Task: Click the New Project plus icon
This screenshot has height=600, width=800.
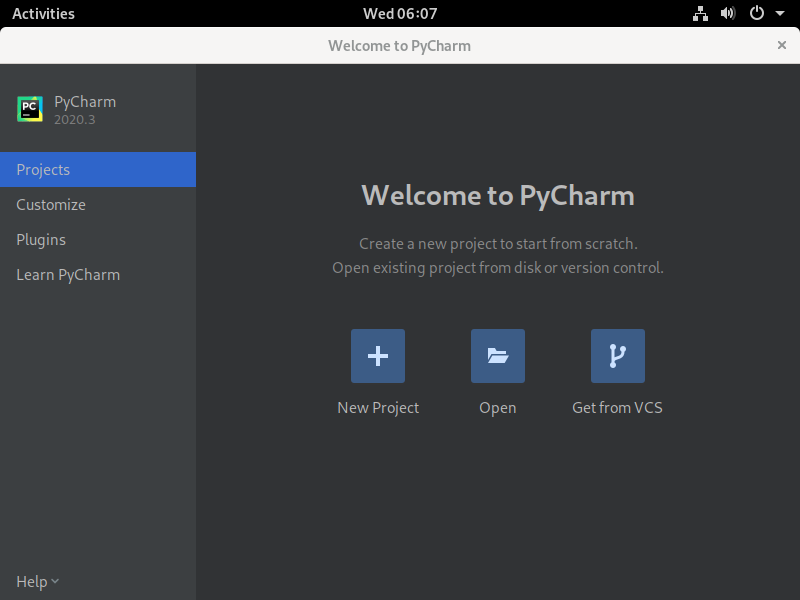Action: (378, 356)
